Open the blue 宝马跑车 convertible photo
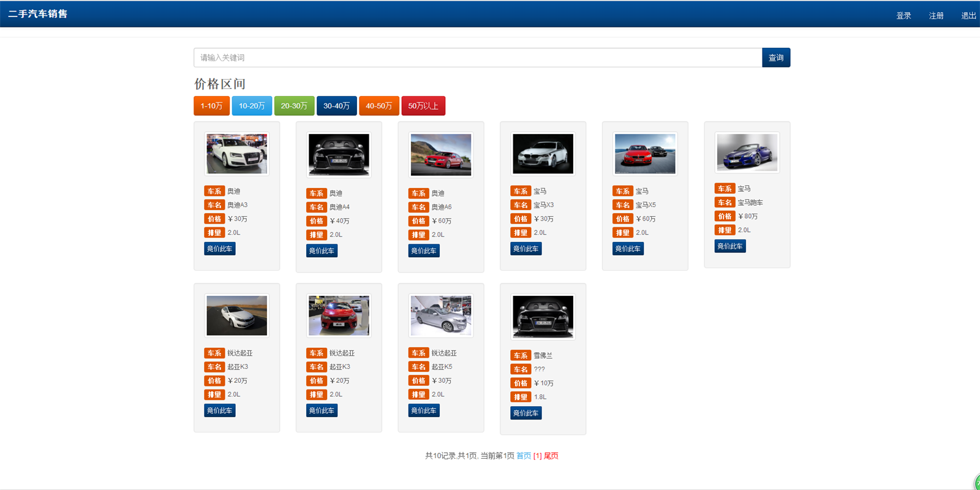 point(747,153)
